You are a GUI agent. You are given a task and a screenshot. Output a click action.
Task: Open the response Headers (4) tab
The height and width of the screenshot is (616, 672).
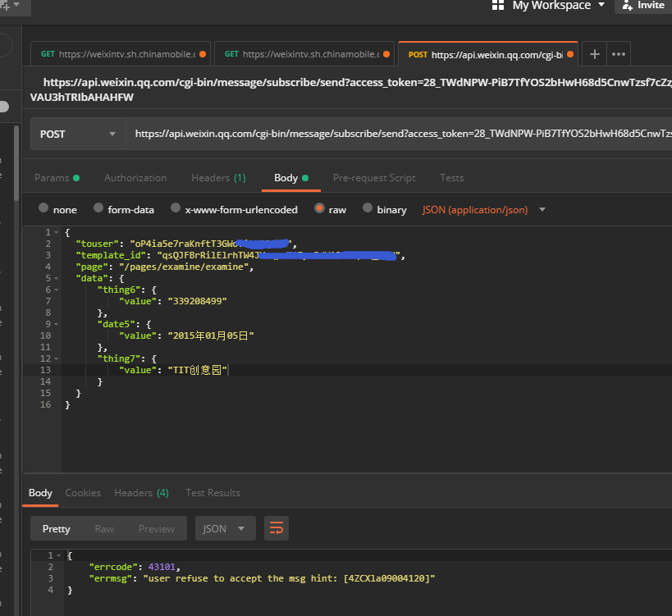point(141,493)
